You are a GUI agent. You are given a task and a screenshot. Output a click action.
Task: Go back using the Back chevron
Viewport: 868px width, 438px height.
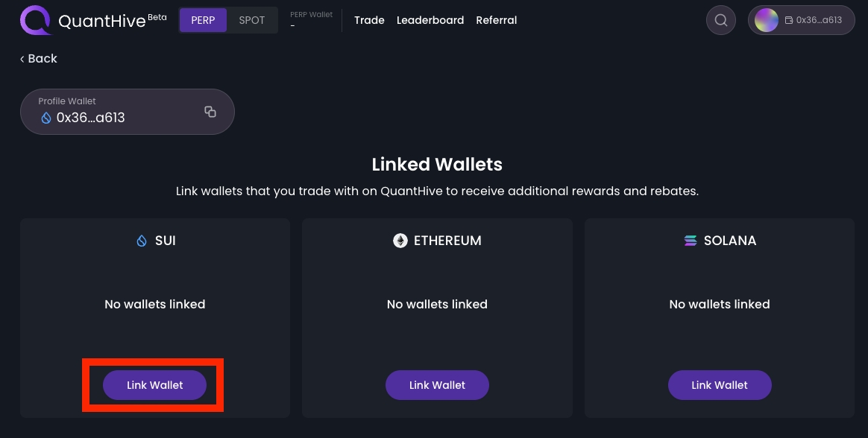[39, 59]
